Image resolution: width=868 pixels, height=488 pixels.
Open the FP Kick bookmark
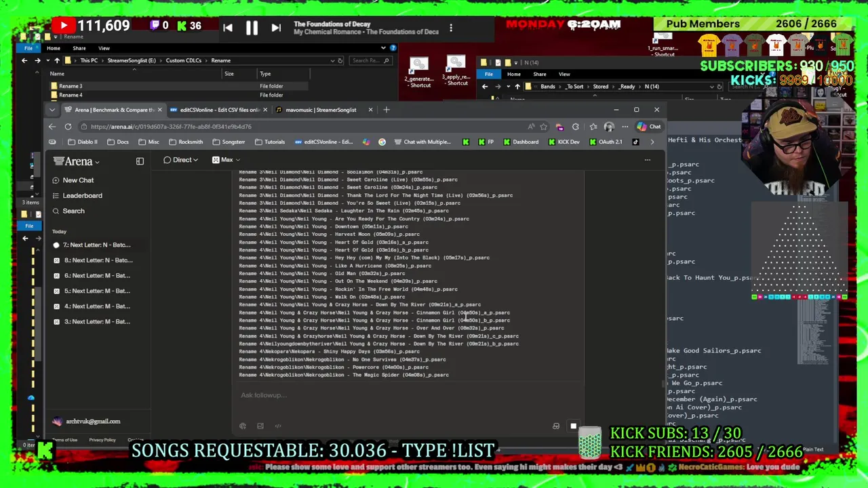(486, 142)
